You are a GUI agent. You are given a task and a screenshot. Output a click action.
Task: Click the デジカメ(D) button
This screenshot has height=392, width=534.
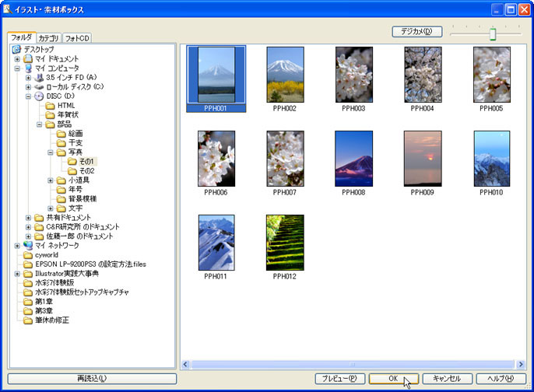(x=416, y=32)
